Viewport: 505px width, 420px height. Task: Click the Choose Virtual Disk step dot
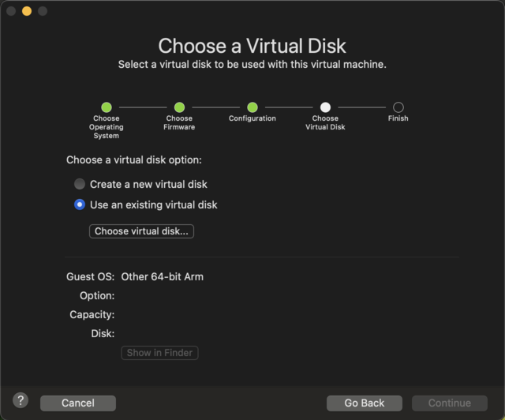tap(325, 107)
